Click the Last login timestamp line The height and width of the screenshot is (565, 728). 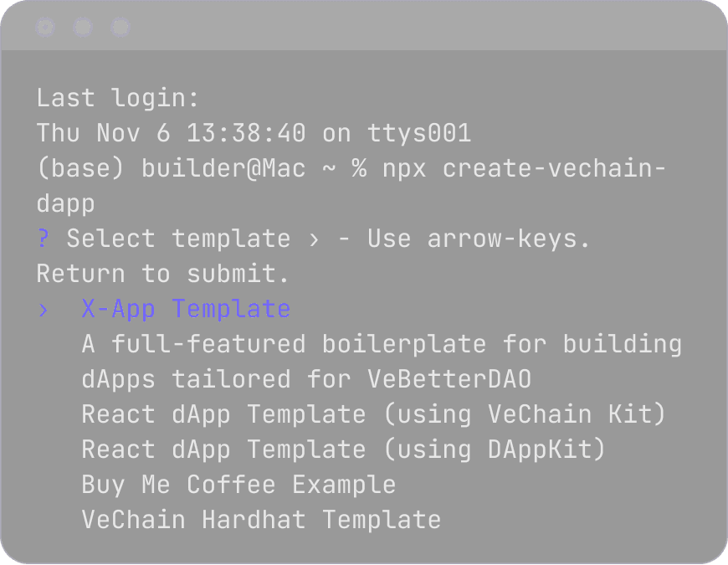tap(253, 132)
